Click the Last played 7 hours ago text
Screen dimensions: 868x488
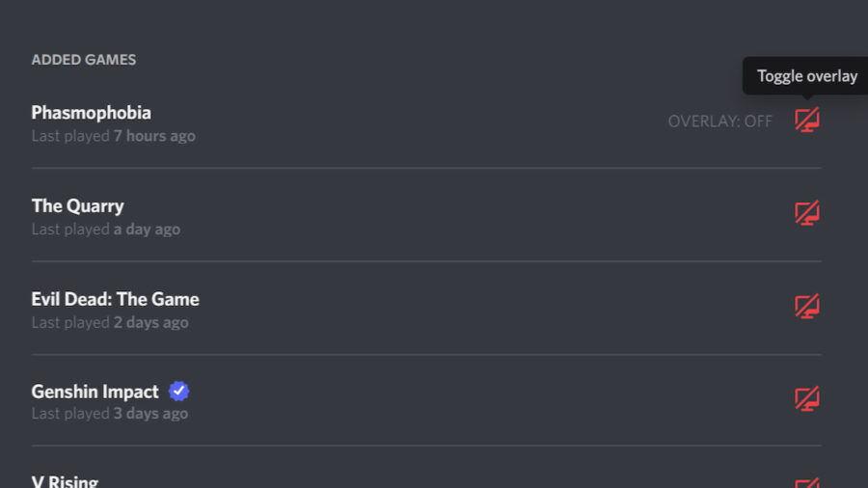[x=114, y=136]
